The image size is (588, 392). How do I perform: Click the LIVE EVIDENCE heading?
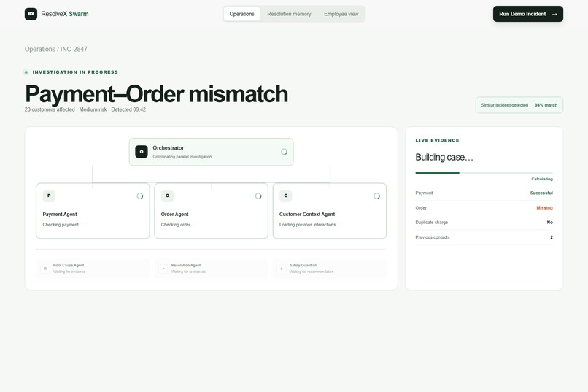[437, 140]
